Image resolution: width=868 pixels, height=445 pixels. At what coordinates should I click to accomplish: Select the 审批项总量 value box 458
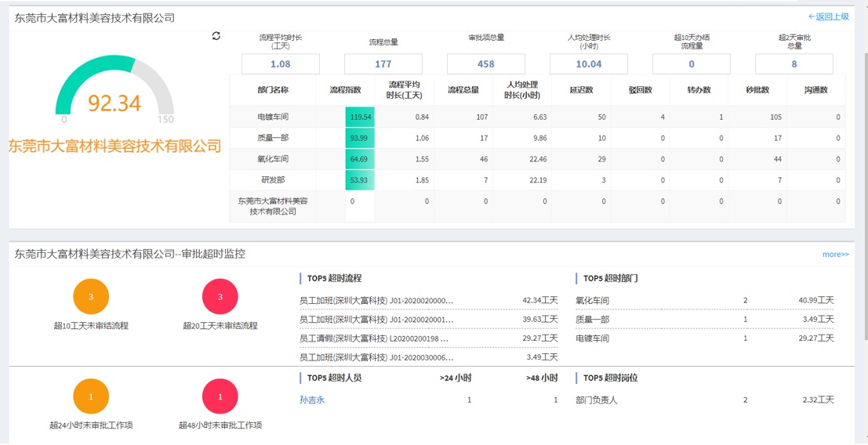click(485, 64)
